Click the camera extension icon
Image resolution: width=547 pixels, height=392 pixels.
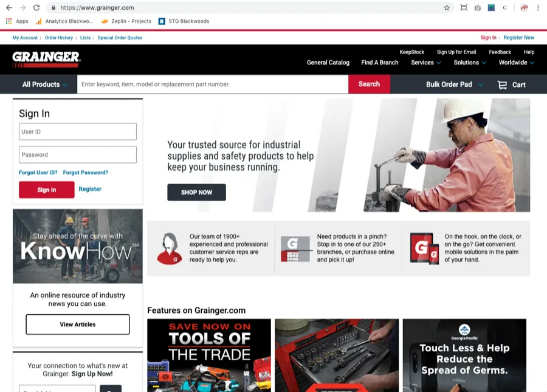[x=477, y=8]
